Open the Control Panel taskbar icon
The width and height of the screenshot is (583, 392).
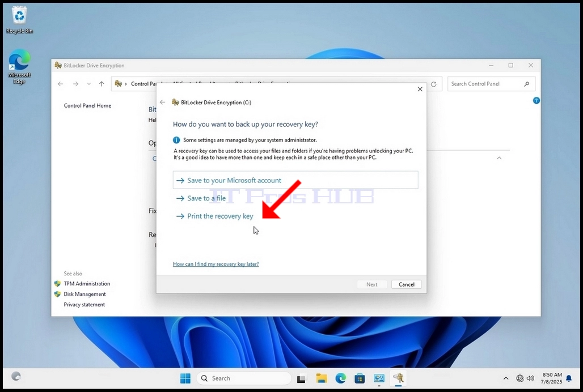click(379, 378)
